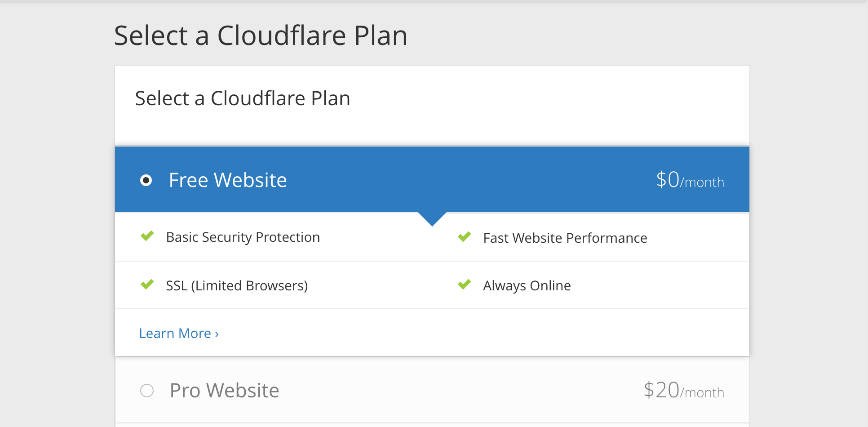
Task: Click the $20/month price label
Action: coord(684,390)
